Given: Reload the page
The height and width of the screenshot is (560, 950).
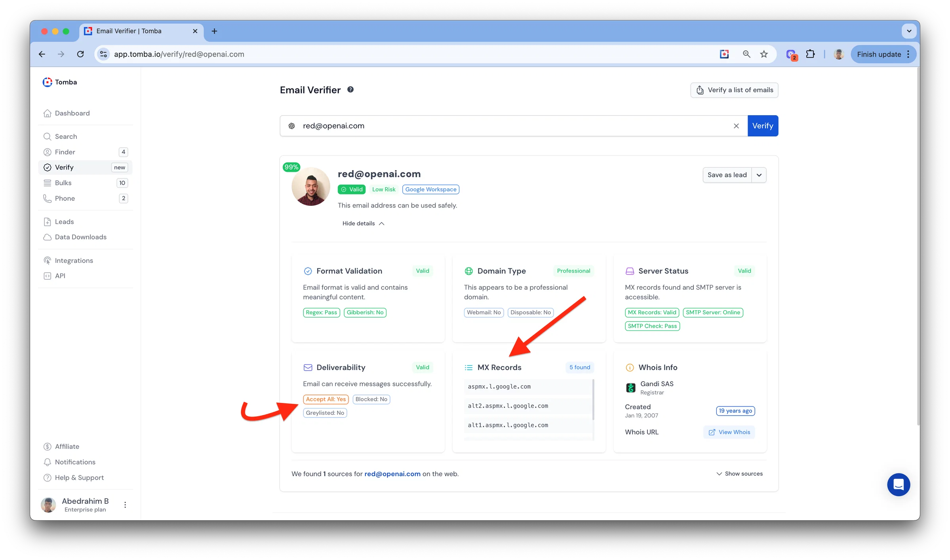Looking at the screenshot, I should click(80, 54).
